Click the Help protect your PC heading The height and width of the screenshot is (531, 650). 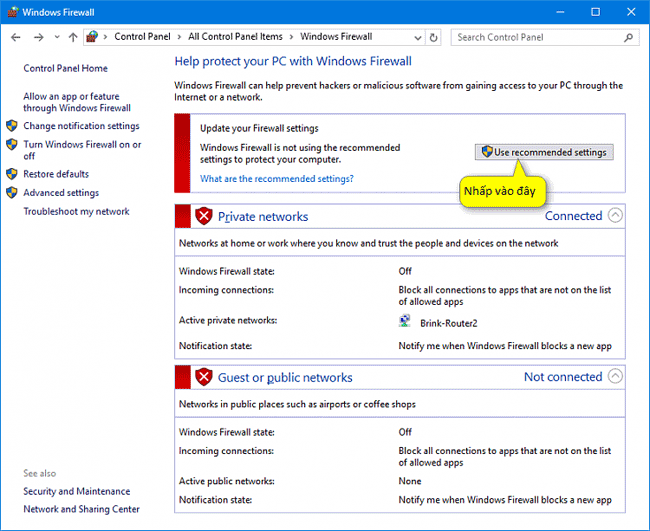pyautogui.click(x=293, y=61)
